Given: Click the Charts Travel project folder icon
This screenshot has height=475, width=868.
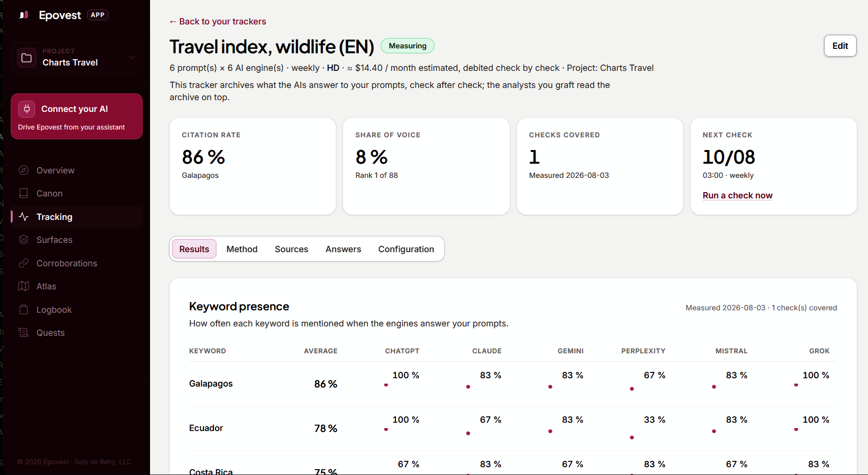Looking at the screenshot, I should (x=27, y=58).
